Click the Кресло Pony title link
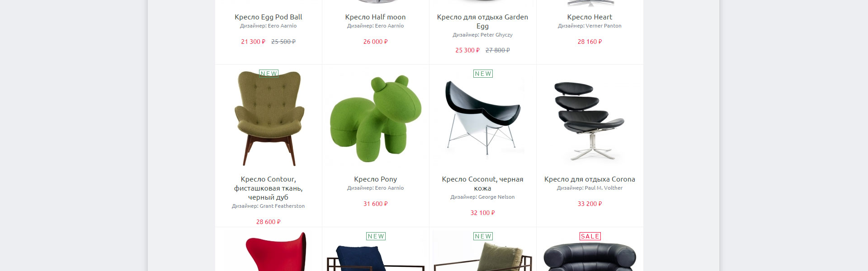Image resolution: width=868 pixels, height=271 pixels. [375, 179]
